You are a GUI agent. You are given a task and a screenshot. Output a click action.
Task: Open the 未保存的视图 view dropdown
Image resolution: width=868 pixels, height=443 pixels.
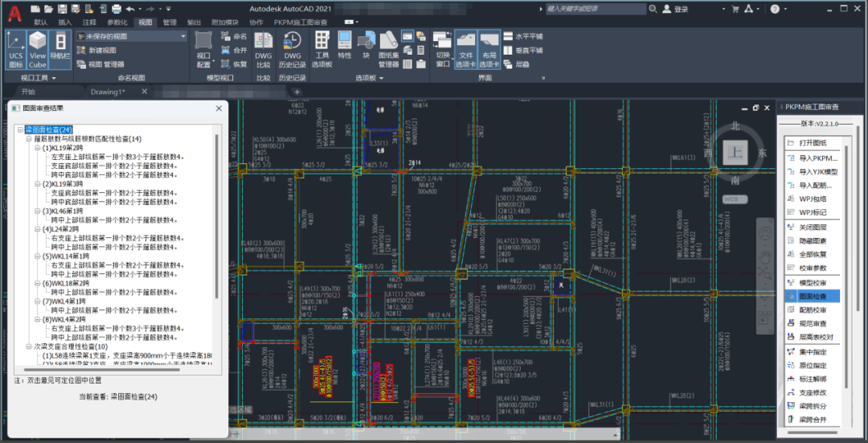(x=132, y=36)
